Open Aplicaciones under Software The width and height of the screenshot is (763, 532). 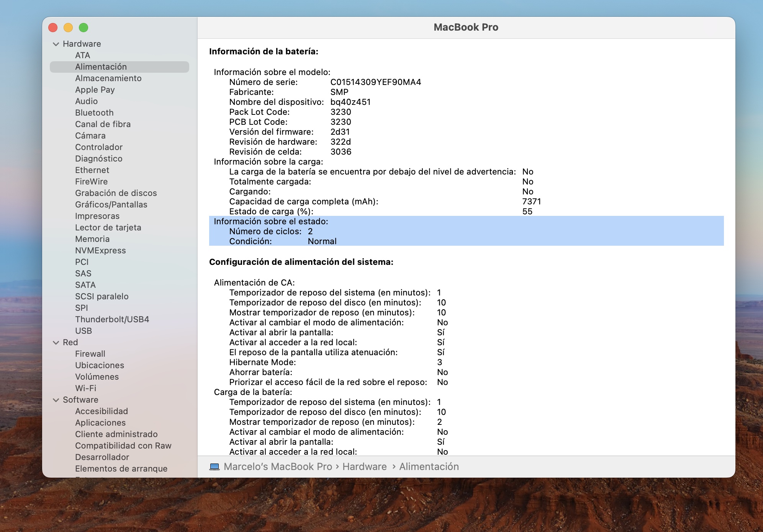[100, 423]
